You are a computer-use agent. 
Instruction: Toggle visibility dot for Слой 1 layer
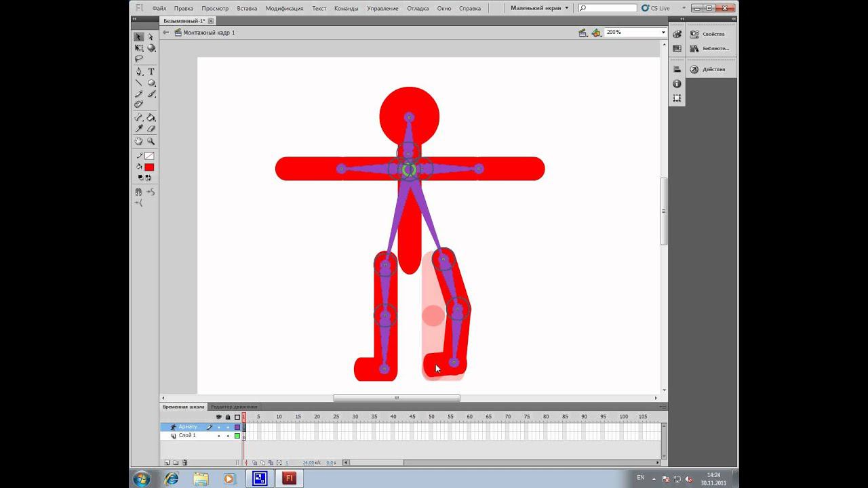(218, 436)
